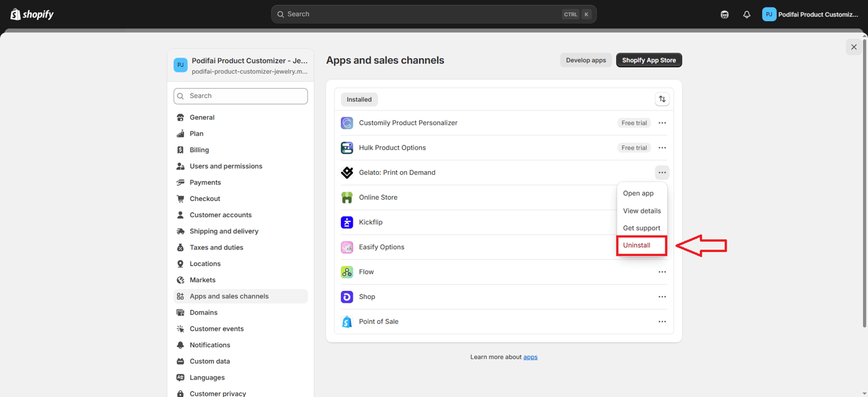Open Kickflip app

(371, 222)
